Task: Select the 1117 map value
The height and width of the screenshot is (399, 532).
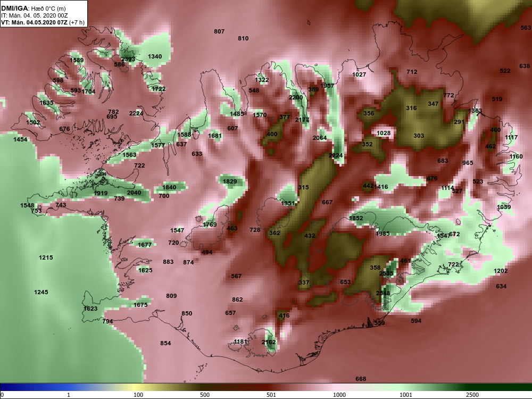Action: (511, 137)
